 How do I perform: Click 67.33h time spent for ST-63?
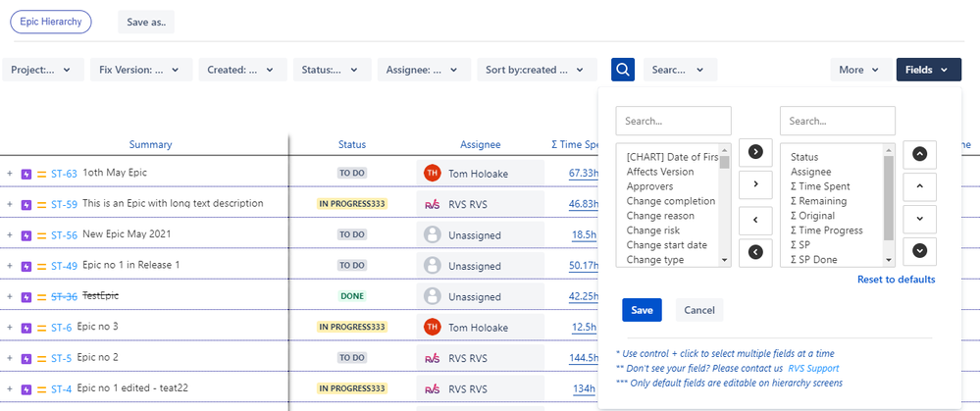pos(584,173)
